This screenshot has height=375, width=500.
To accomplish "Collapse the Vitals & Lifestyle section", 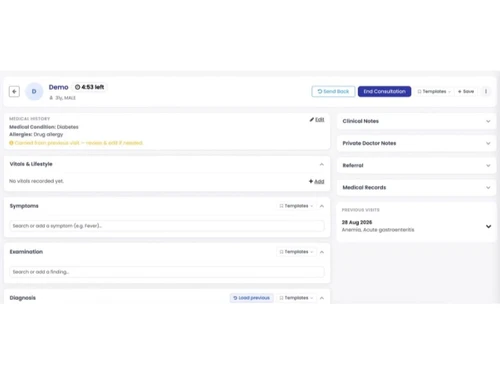I will point(322,164).
